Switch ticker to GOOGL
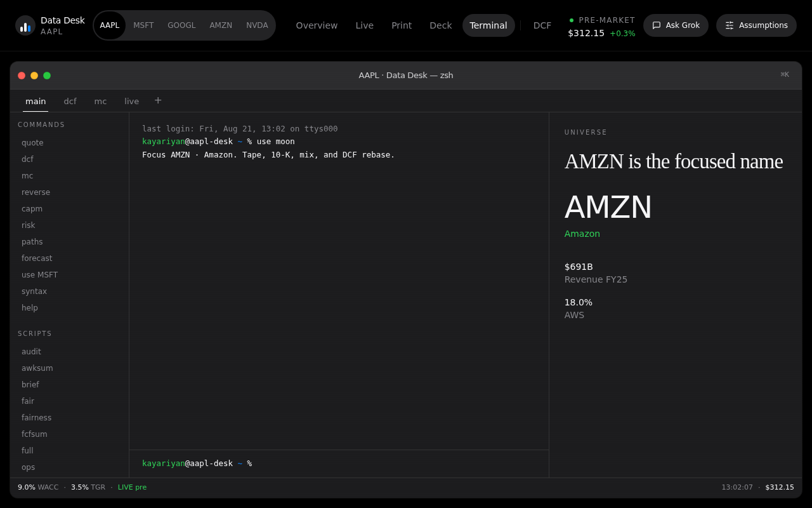 [x=181, y=25]
